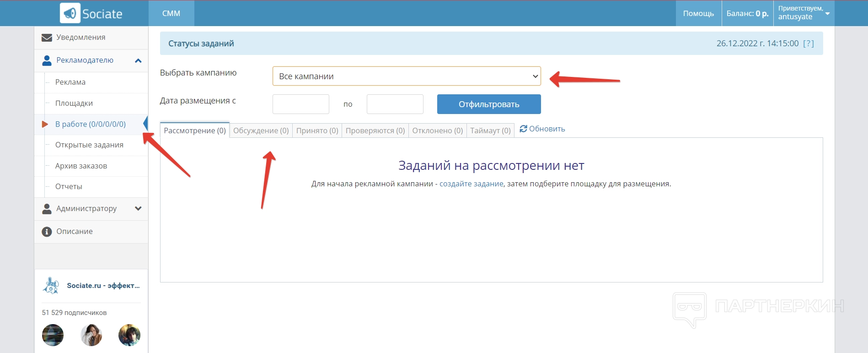The height and width of the screenshot is (353, 868).
Task: Switch to the Проверяются (0) tab
Action: click(375, 130)
